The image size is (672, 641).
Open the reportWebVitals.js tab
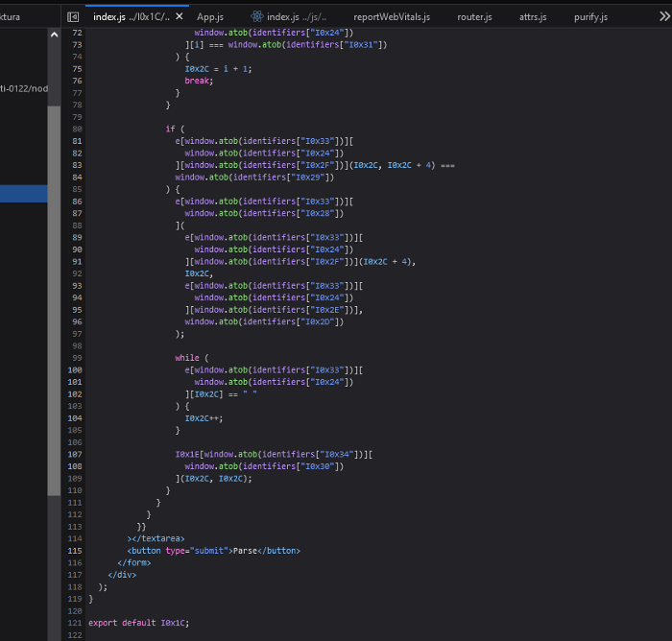(x=392, y=17)
